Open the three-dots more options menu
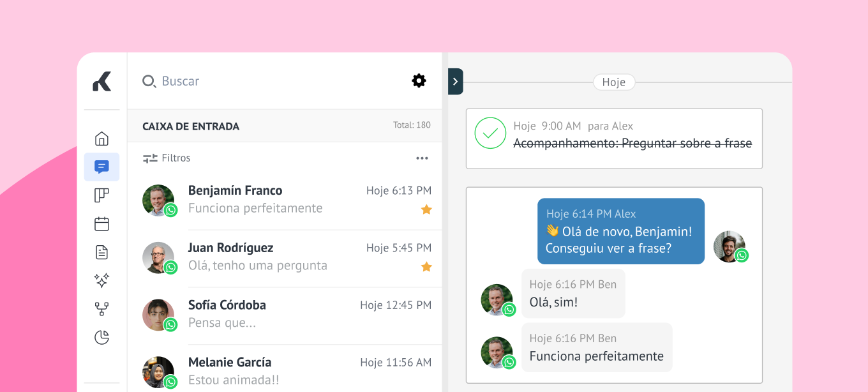This screenshot has width=868, height=392. [x=422, y=158]
